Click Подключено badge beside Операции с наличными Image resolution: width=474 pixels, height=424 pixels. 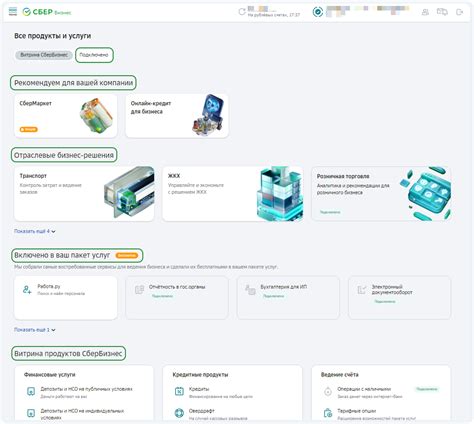427,389
